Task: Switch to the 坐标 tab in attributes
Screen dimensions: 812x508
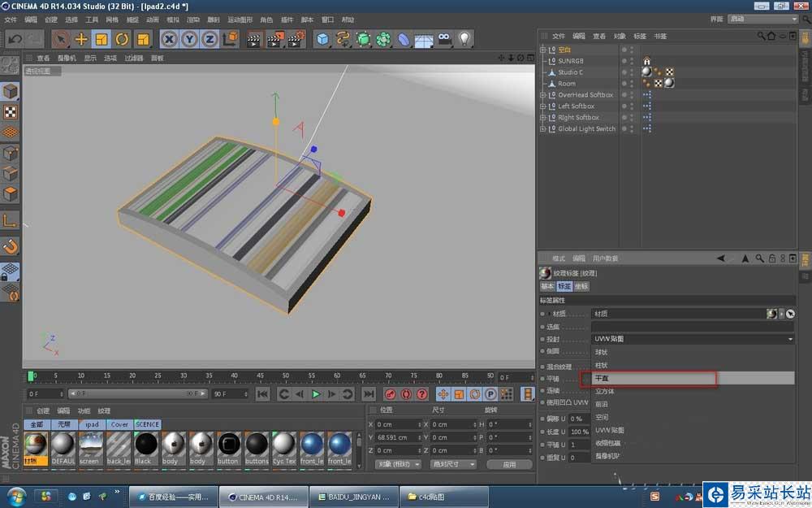Action: click(x=581, y=286)
